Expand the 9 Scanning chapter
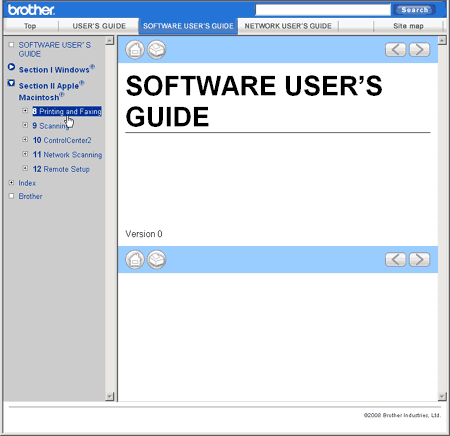This screenshot has width=450, height=436. tap(25, 125)
